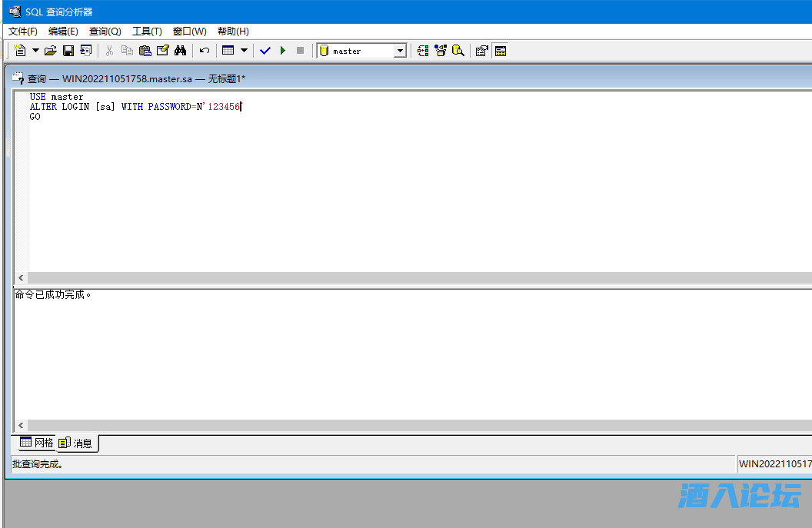Click the Undo arrow icon
This screenshot has width=812, height=528.
click(205, 51)
